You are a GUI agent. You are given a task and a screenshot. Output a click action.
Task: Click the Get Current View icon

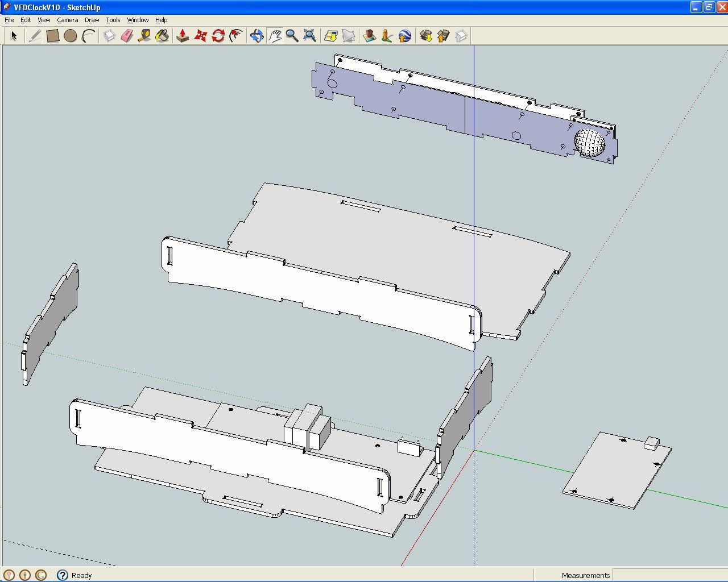click(331, 36)
